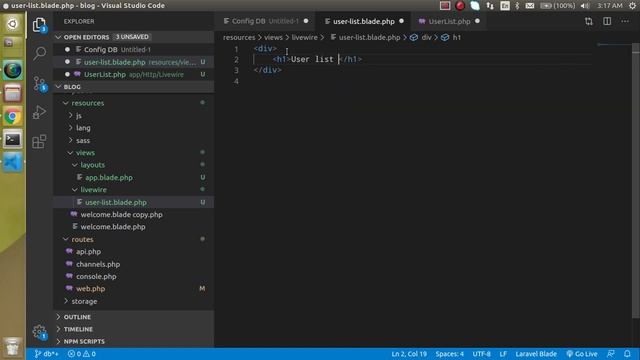Click volume icon in system tray
This screenshot has width=640, height=360.
point(585,6)
